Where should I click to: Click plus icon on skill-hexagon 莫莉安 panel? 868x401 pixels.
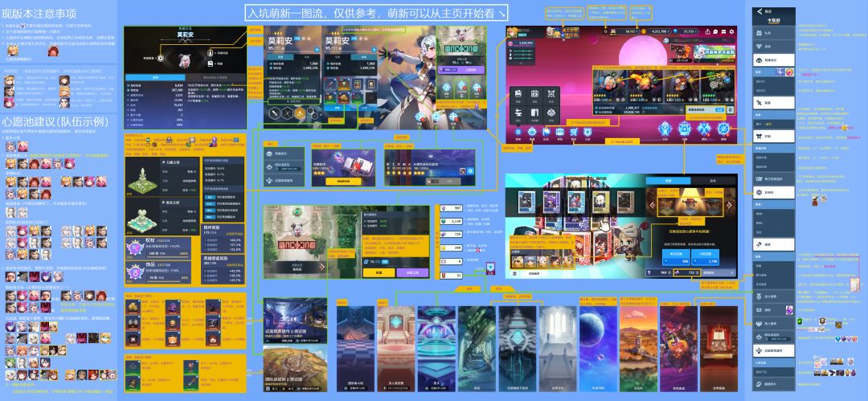(x=317, y=50)
